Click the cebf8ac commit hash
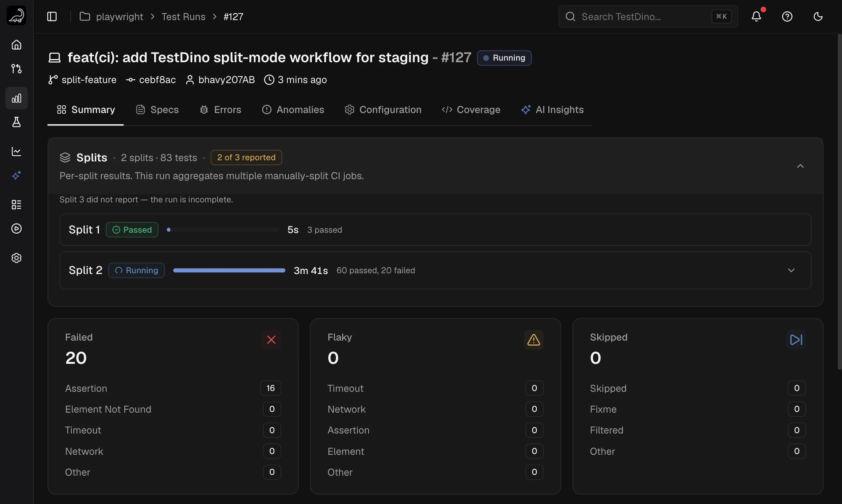842x504 pixels. [x=157, y=80]
